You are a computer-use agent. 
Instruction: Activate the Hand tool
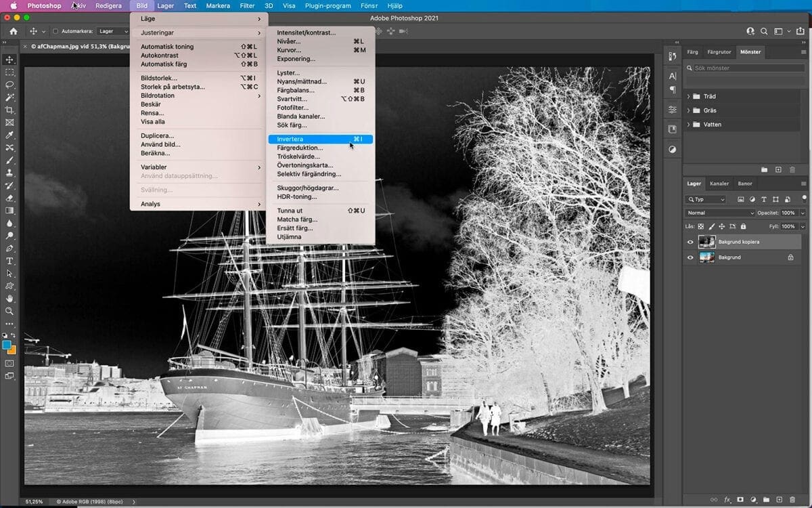coord(9,298)
